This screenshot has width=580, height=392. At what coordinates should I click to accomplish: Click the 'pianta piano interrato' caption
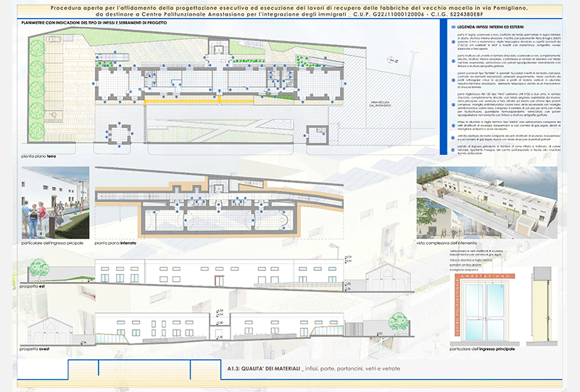pyautogui.click(x=115, y=243)
